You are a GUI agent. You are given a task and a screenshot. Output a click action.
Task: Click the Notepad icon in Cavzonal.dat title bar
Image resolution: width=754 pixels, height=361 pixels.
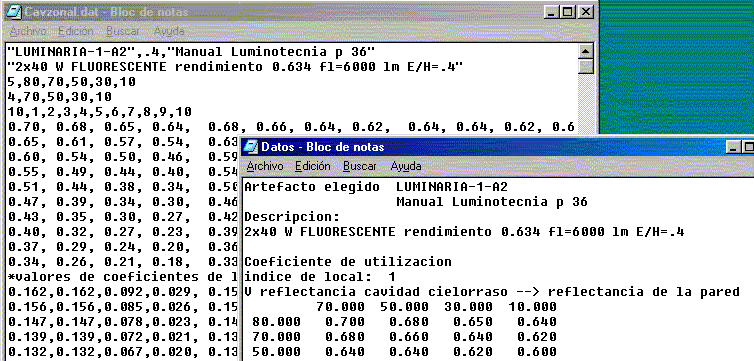15,12
